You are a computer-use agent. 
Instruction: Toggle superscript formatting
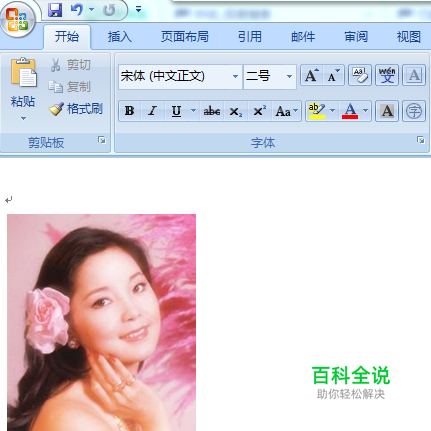(259, 111)
